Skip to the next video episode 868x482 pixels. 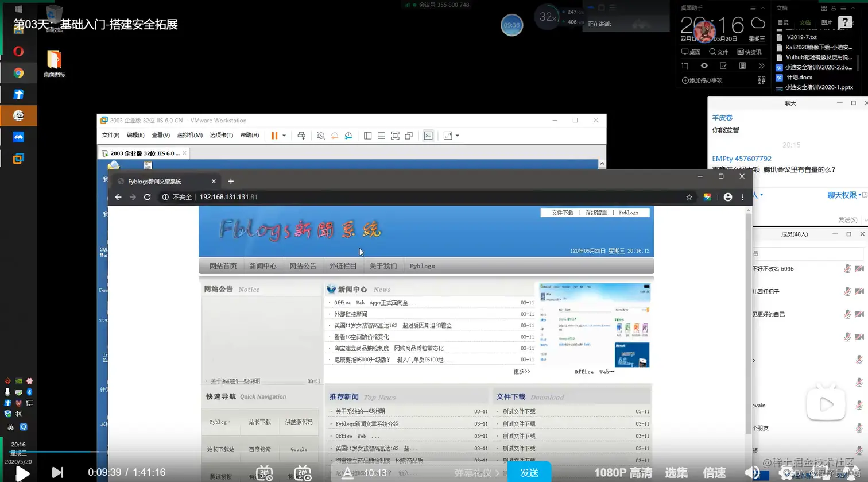[57, 472]
